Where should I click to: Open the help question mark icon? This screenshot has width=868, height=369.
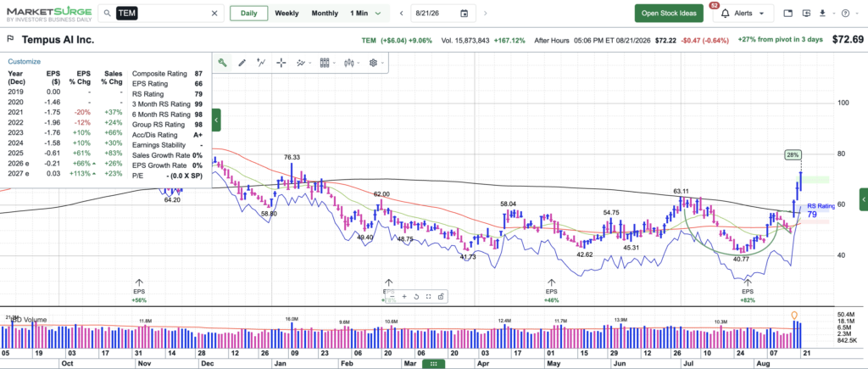[x=845, y=14]
